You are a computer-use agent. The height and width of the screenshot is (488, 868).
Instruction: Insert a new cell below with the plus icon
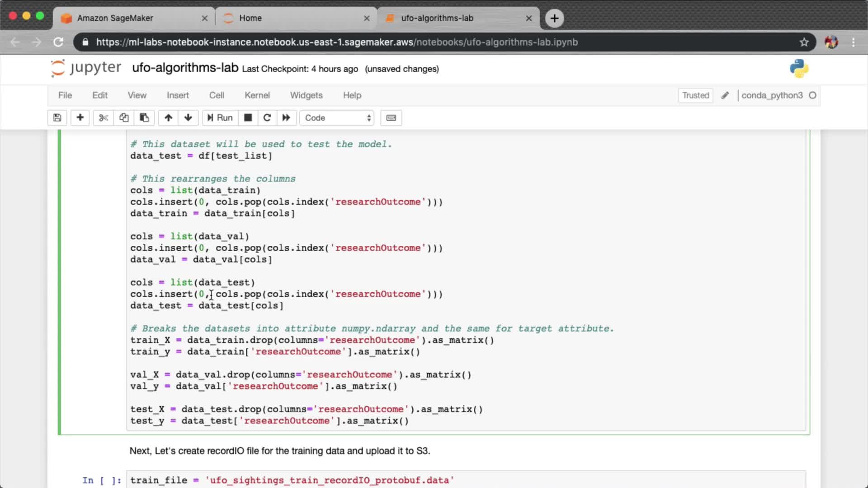coord(80,118)
